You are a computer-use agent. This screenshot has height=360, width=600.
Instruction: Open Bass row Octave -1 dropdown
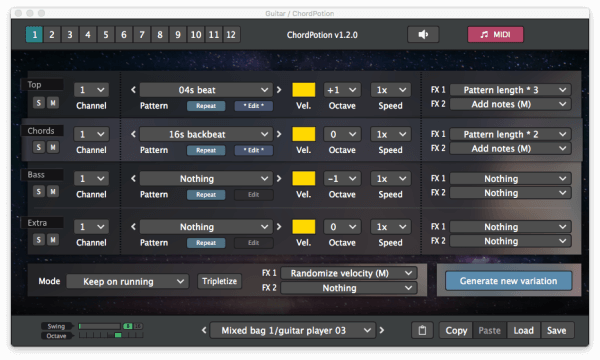(x=342, y=179)
